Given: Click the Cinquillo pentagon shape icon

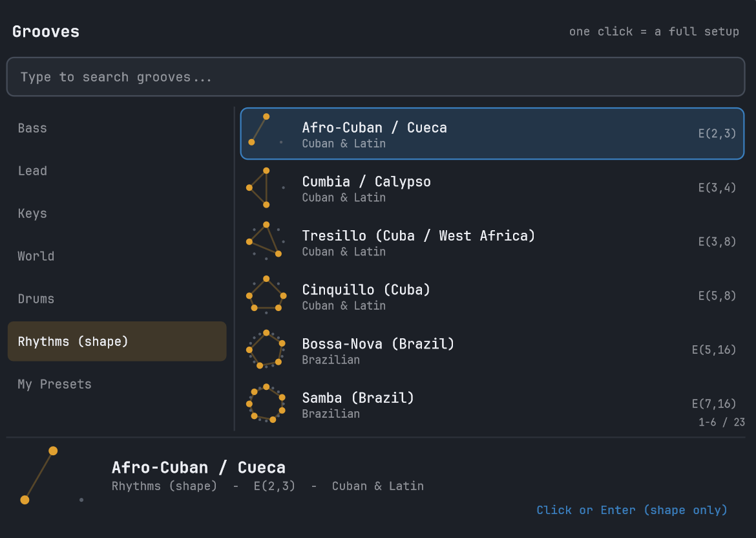Looking at the screenshot, I should tap(266, 296).
